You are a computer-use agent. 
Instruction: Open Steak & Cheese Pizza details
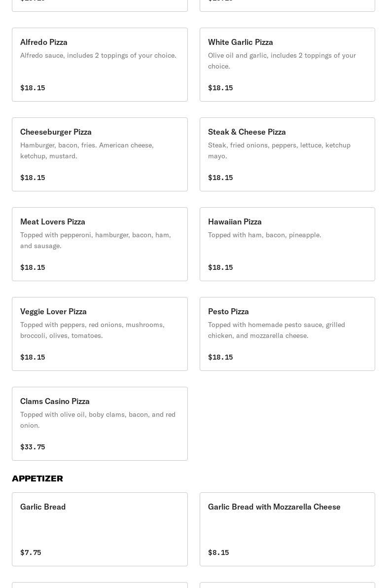point(287,154)
